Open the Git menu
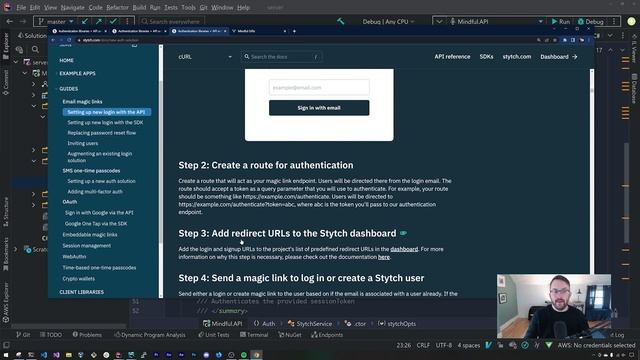The width and height of the screenshot is (640, 360). 203,7
